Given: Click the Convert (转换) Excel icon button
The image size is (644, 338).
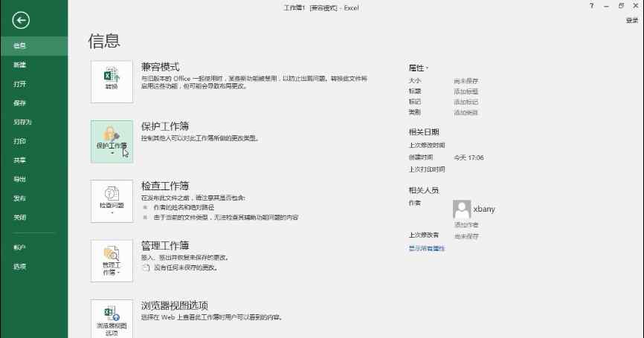Looking at the screenshot, I should 112,82.
